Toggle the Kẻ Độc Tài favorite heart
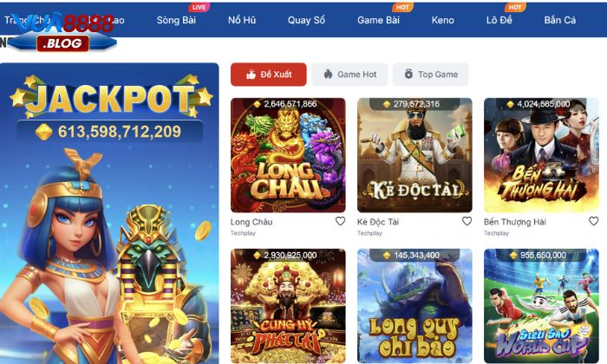Viewport: 607px width, 364px height. click(467, 222)
